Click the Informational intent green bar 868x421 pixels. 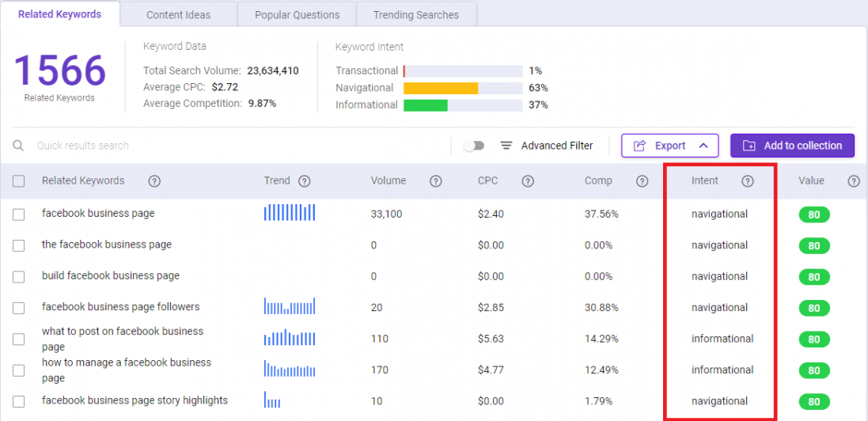pyautogui.click(x=425, y=105)
